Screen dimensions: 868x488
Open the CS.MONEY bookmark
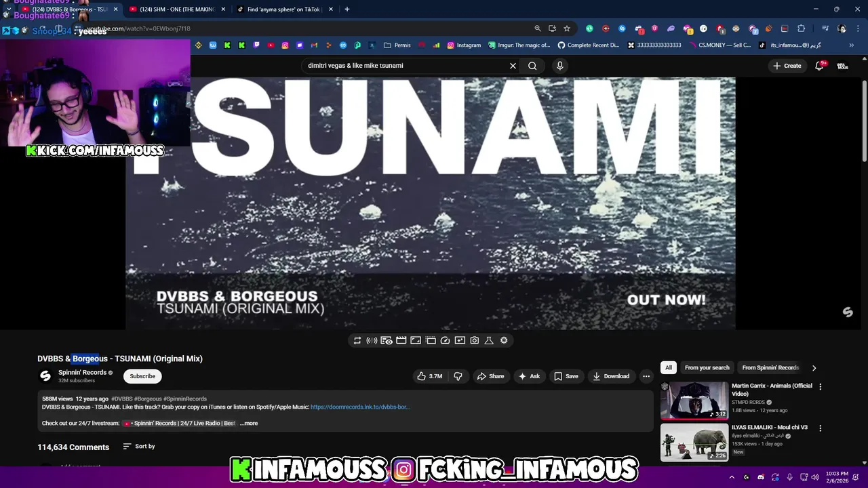pyautogui.click(x=719, y=45)
